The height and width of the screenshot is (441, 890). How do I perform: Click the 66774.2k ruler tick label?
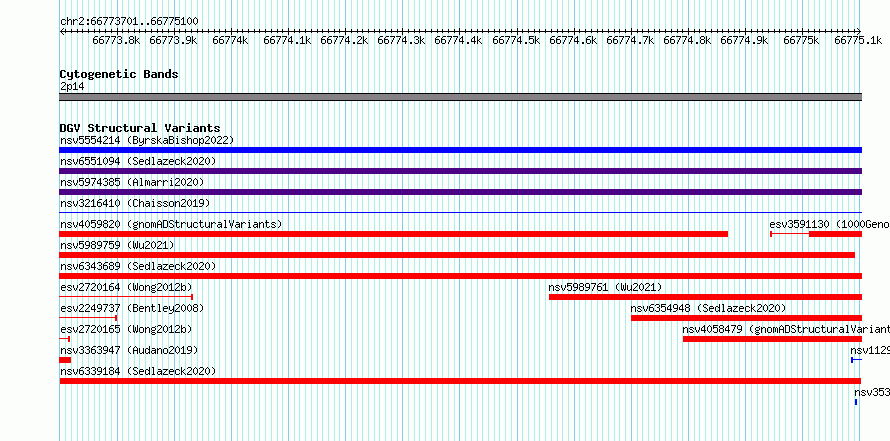coord(345,40)
